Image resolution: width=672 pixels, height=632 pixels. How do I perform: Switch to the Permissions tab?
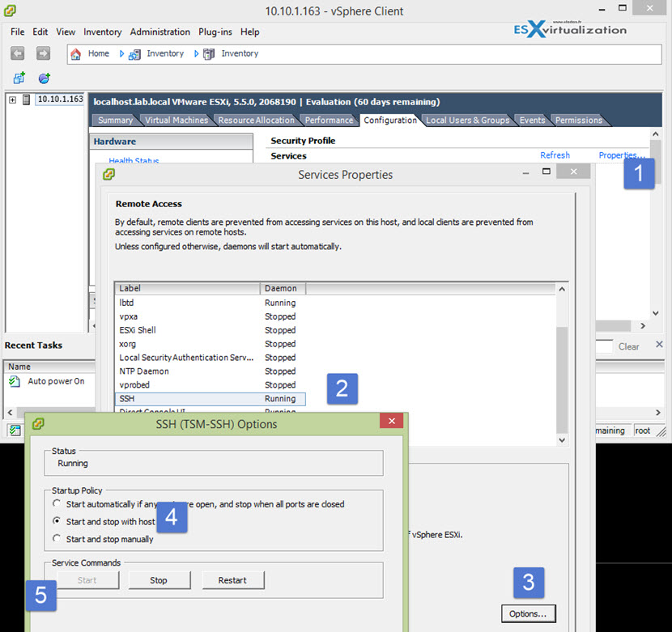coord(579,121)
